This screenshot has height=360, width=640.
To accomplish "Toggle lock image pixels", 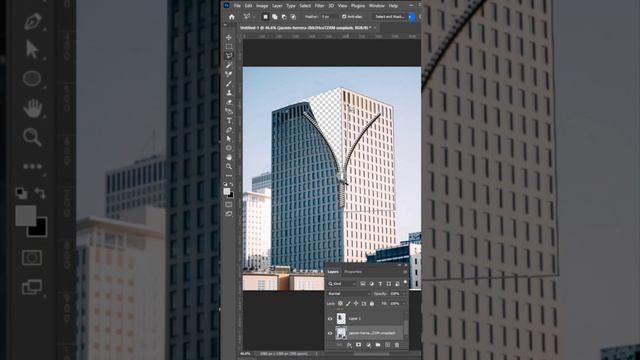I will 348,304.
